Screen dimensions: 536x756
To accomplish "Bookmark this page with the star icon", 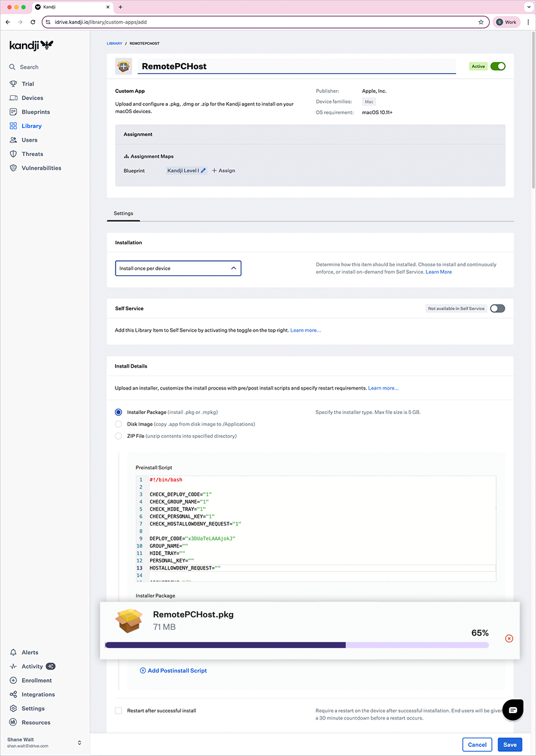I will (481, 22).
